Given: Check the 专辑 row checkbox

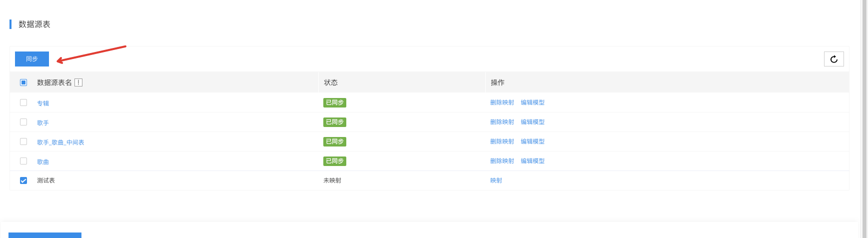Looking at the screenshot, I should 23,102.
